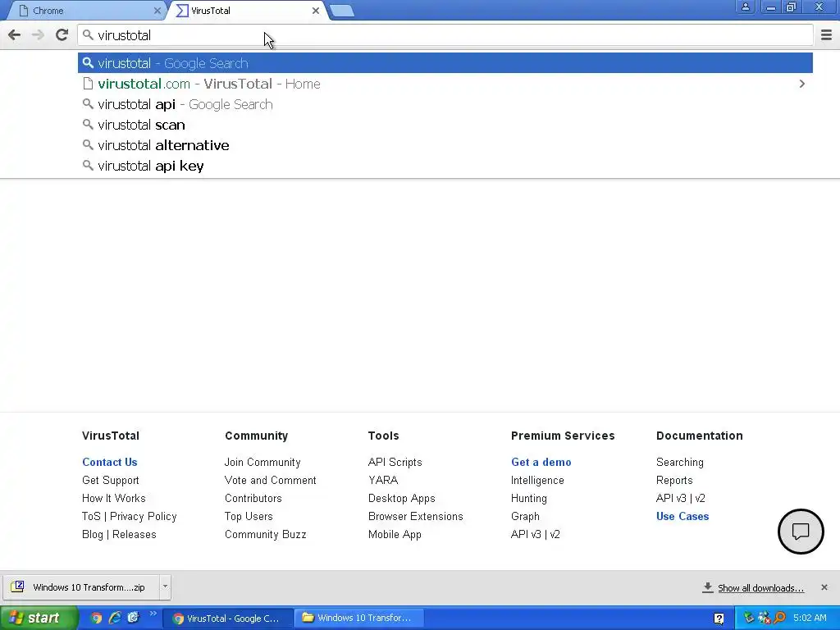
Task: Select the virustotal.com Home suggestion
Action: 445,84
